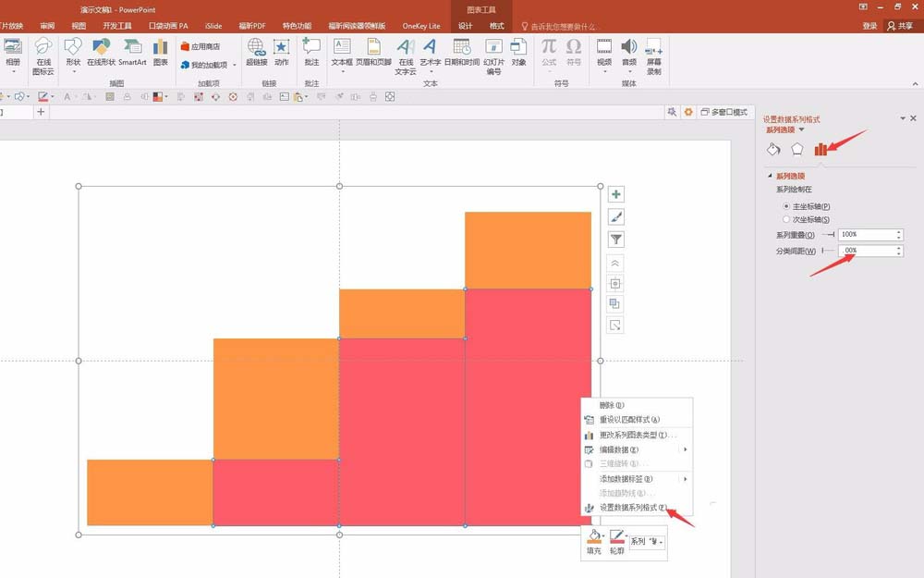Collapse the 系列选项 section triangle

point(769,176)
